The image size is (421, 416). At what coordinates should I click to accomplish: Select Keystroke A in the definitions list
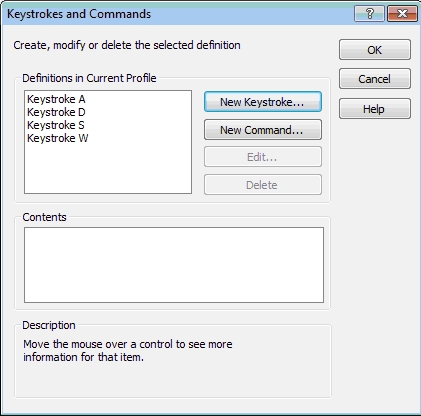click(56, 99)
